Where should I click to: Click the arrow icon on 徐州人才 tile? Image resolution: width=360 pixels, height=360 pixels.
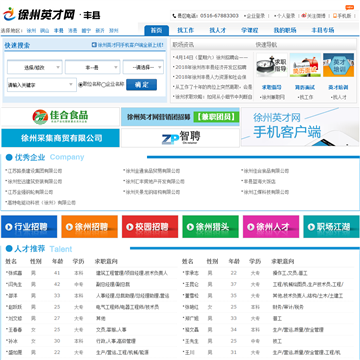(251, 227)
